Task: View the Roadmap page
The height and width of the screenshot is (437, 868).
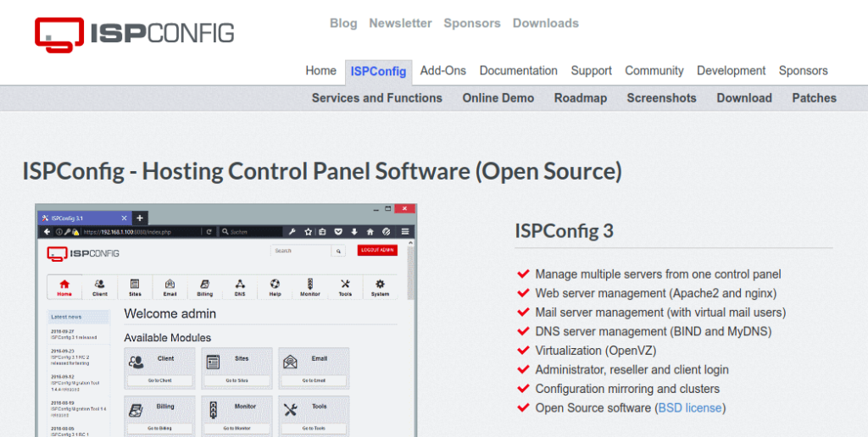Action: (x=580, y=98)
